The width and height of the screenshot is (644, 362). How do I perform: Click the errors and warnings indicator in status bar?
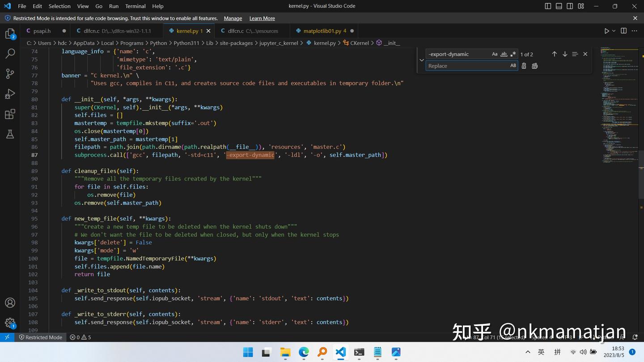click(x=80, y=337)
